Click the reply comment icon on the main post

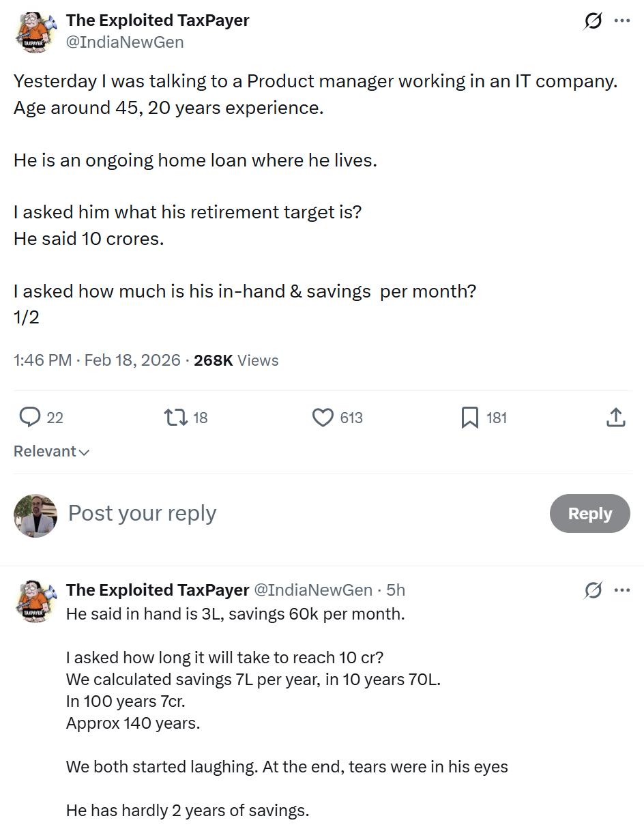click(x=30, y=417)
